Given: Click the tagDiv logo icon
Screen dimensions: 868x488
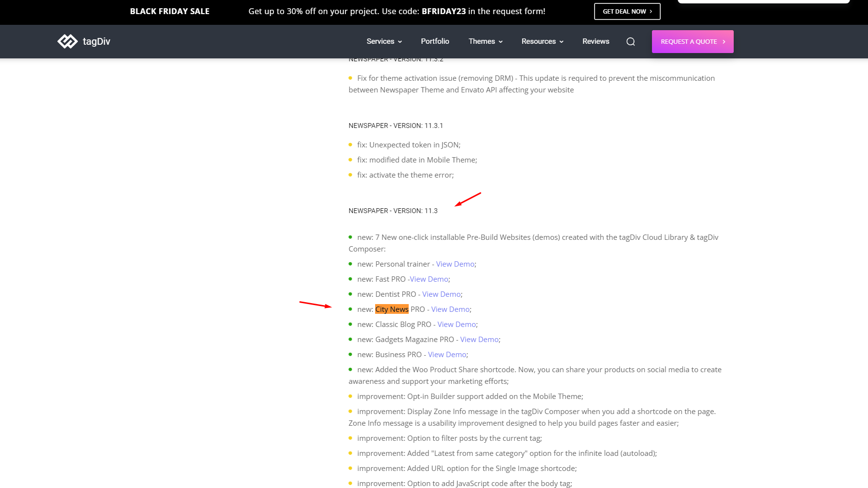Looking at the screenshot, I should 68,41.
